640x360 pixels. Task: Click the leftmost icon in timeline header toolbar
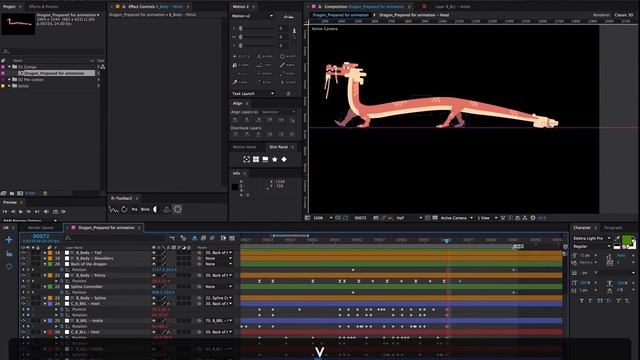pyautogui.click(x=172, y=238)
